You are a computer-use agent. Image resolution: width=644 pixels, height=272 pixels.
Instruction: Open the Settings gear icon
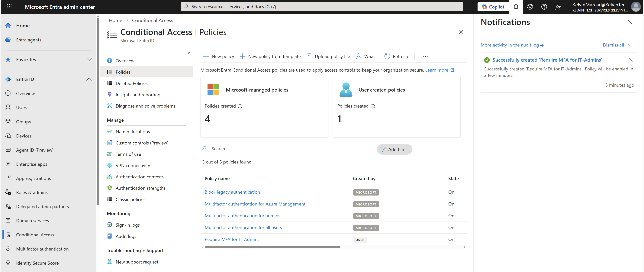[530, 7]
